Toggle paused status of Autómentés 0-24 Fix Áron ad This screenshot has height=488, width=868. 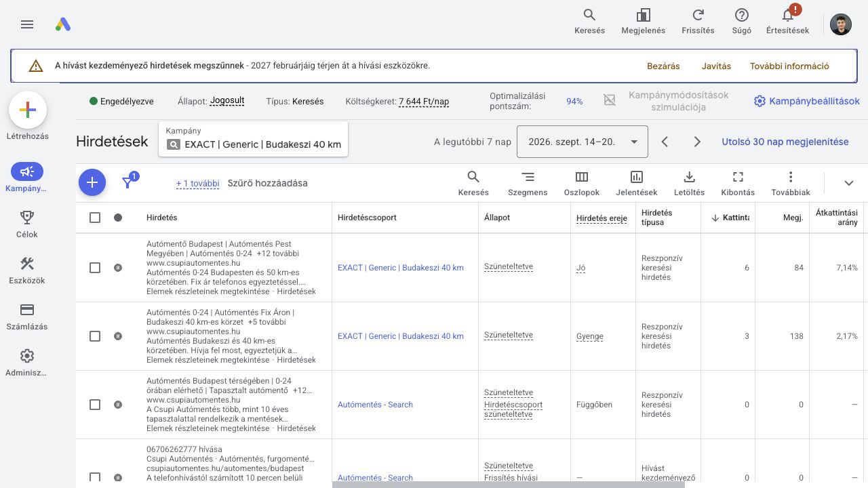[118, 336]
